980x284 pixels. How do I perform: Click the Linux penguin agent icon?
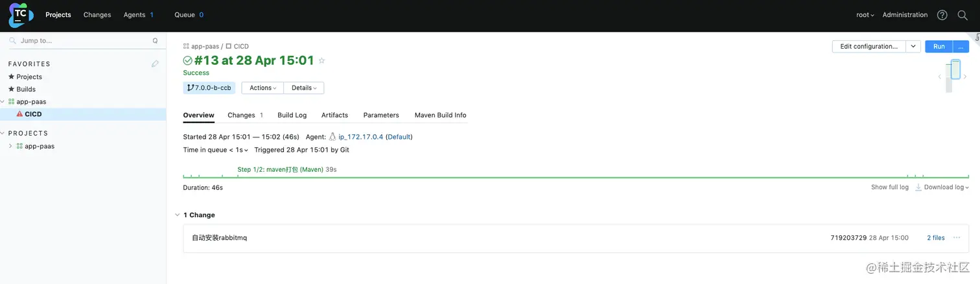(332, 137)
